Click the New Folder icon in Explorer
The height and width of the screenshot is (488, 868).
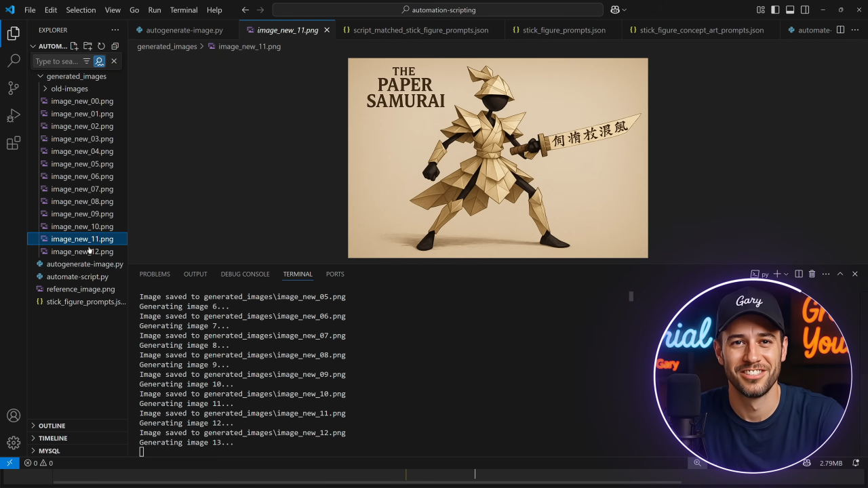coord(87,46)
